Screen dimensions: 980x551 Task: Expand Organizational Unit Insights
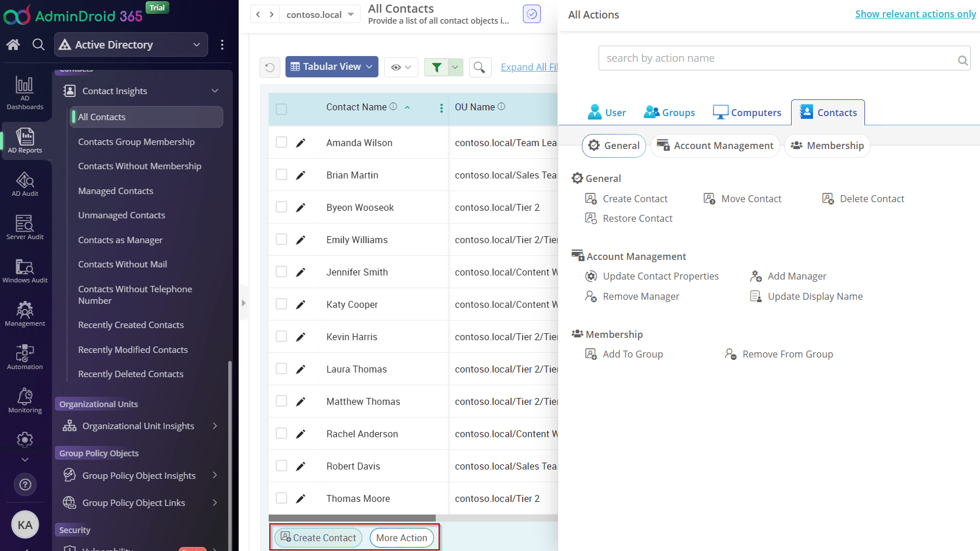pyautogui.click(x=215, y=426)
